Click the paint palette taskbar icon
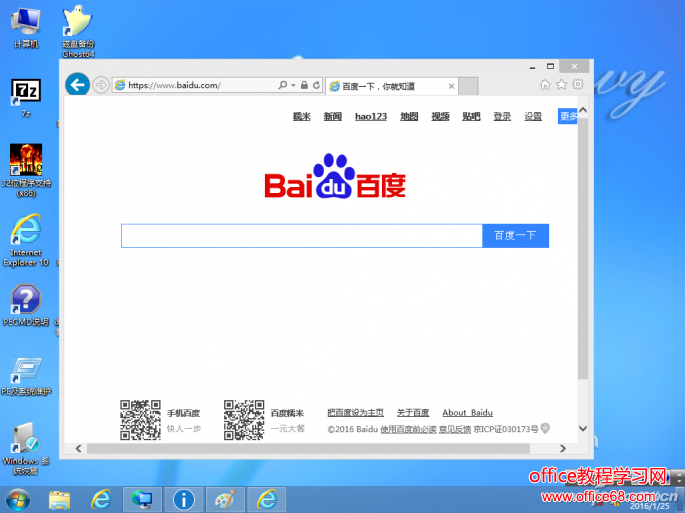685x513 pixels. click(225, 499)
